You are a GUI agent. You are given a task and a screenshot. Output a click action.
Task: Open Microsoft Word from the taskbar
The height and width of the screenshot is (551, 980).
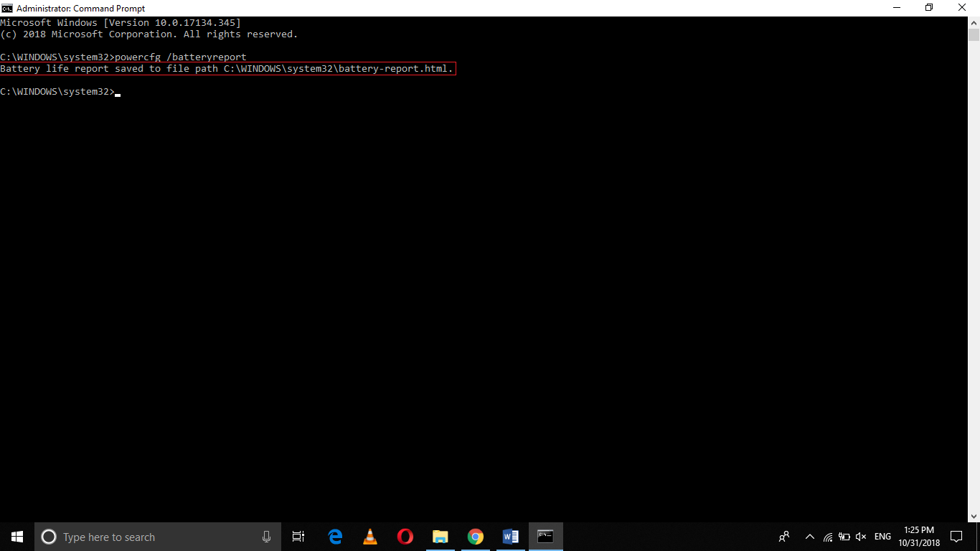pos(511,536)
